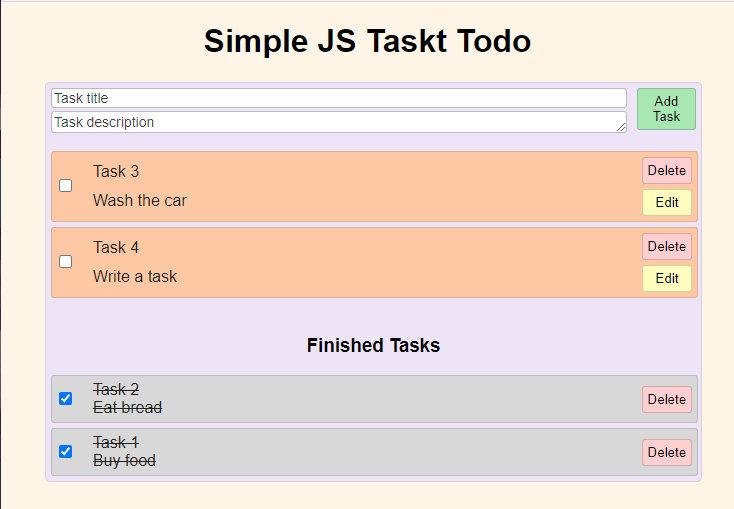Remove finished Task 1 Buy food
Viewport: 734px width, 509px height.
[x=667, y=452]
